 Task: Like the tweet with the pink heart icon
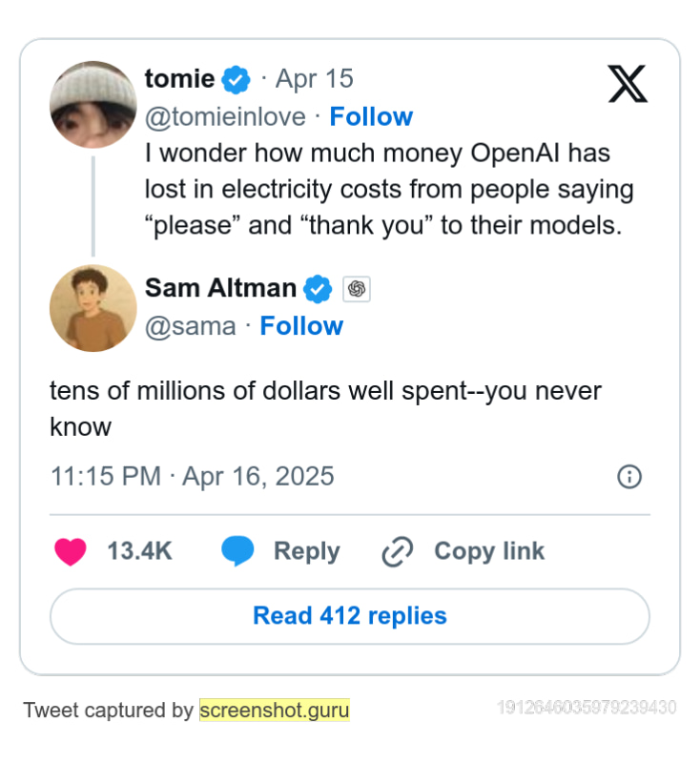coord(71,551)
